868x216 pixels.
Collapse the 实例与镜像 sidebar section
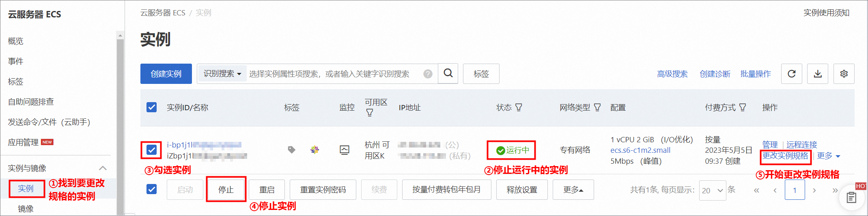tap(103, 168)
